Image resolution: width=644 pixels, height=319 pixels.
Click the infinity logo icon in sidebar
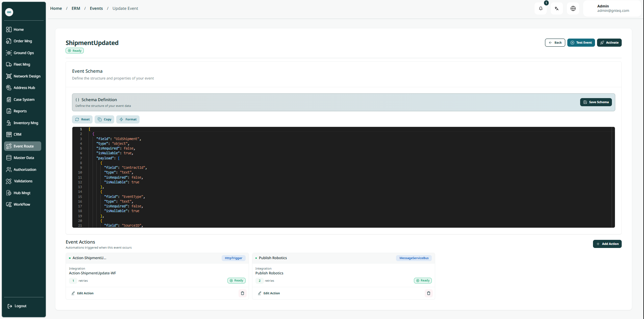coord(9,12)
